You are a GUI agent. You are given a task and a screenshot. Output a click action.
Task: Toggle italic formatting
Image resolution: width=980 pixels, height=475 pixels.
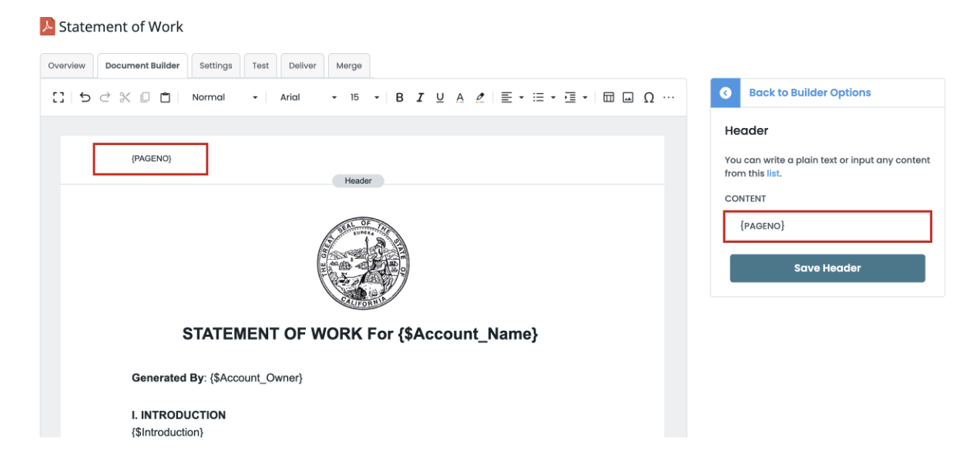pos(420,97)
